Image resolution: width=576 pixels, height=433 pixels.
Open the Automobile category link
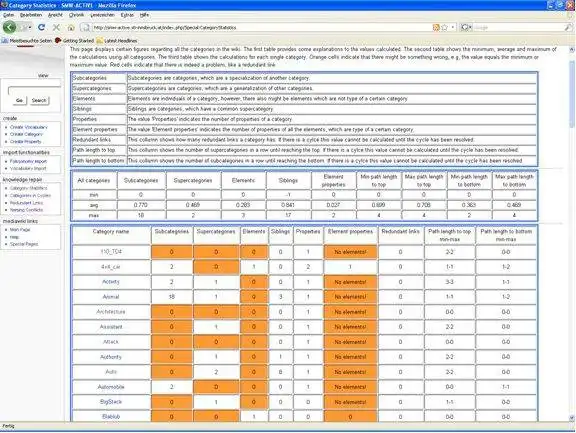(x=111, y=387)
